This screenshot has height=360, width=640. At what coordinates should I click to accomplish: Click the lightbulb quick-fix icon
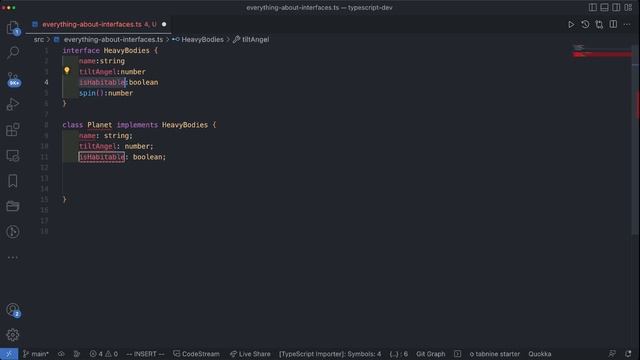(x=67, y=71)
